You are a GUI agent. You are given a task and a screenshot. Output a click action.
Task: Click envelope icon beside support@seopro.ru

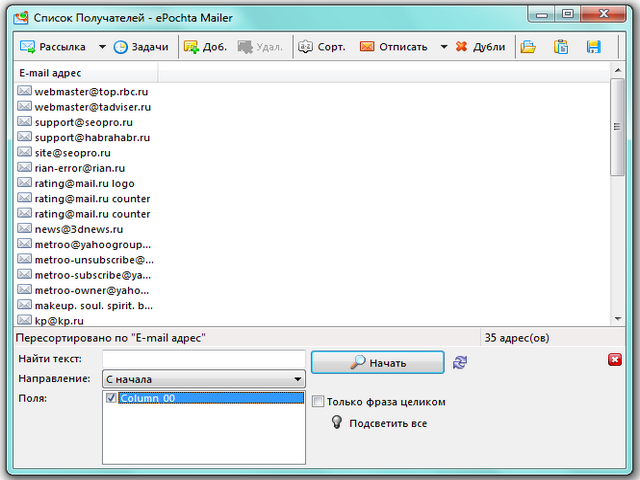(x=24, y=122)
